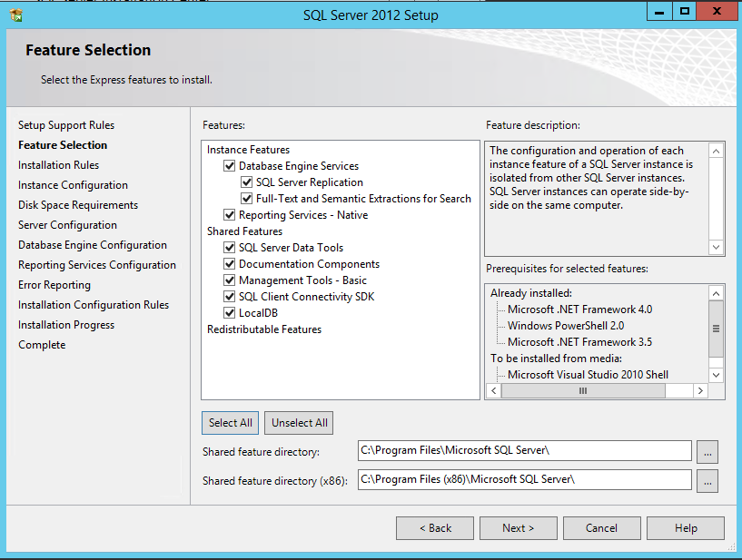The width and height of the screenshot is (742, 560).
Task: Open Help for this setup page
Action: click(686, 528)
